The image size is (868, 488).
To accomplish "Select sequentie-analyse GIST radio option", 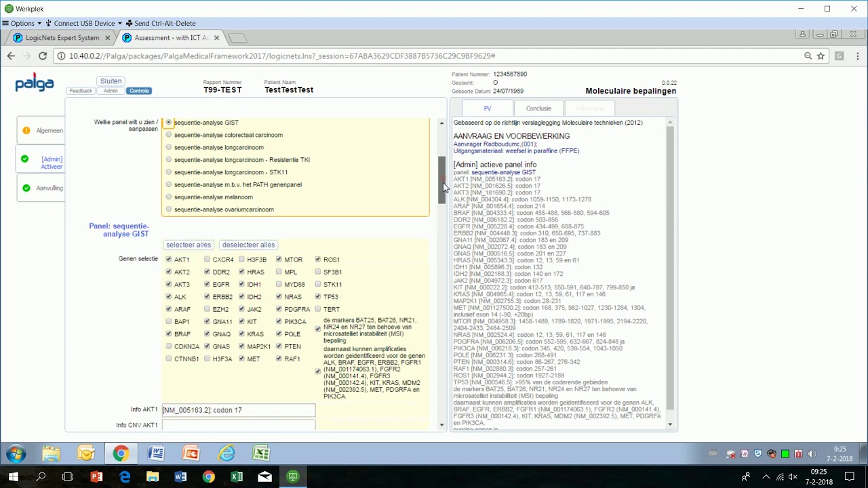I will pos(169,123).
